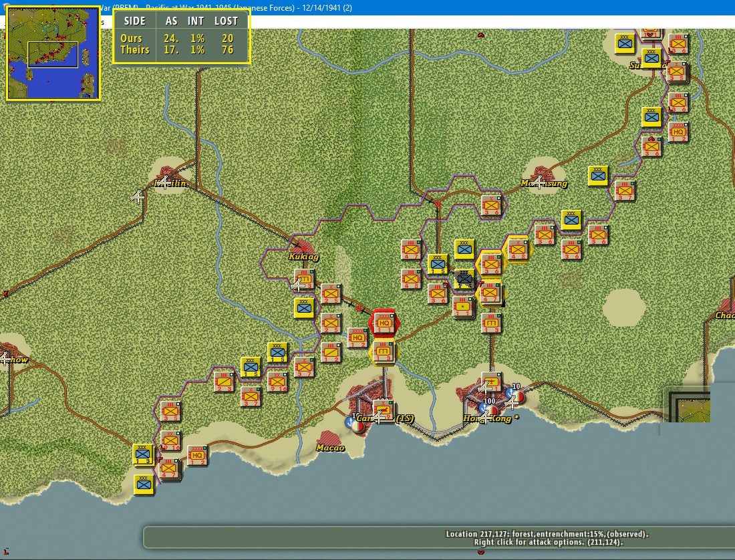Select the cavalry 1-2 unit with diagonal slash
The width and height of the screenshot is (735, 560).
pyautogui.click(x=330, y=352)
